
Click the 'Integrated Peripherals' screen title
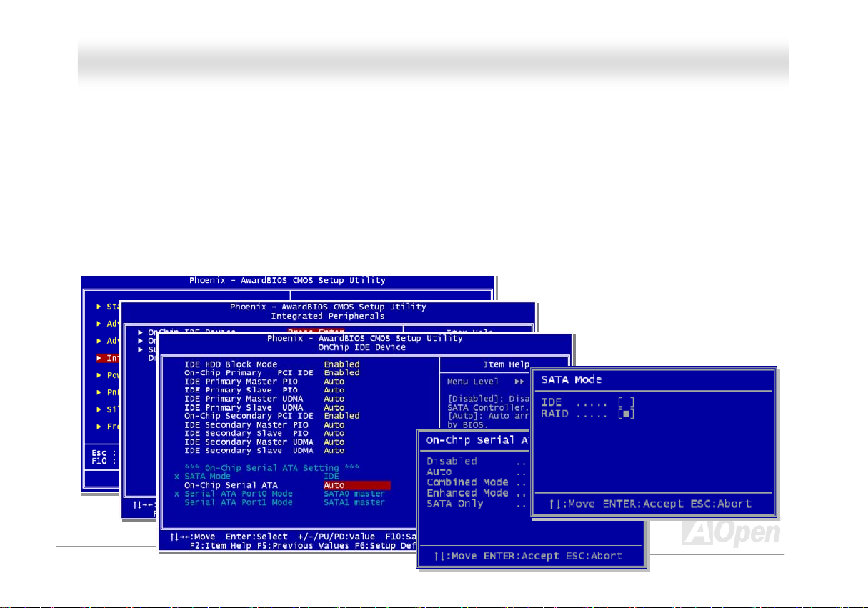click(328, 316)
